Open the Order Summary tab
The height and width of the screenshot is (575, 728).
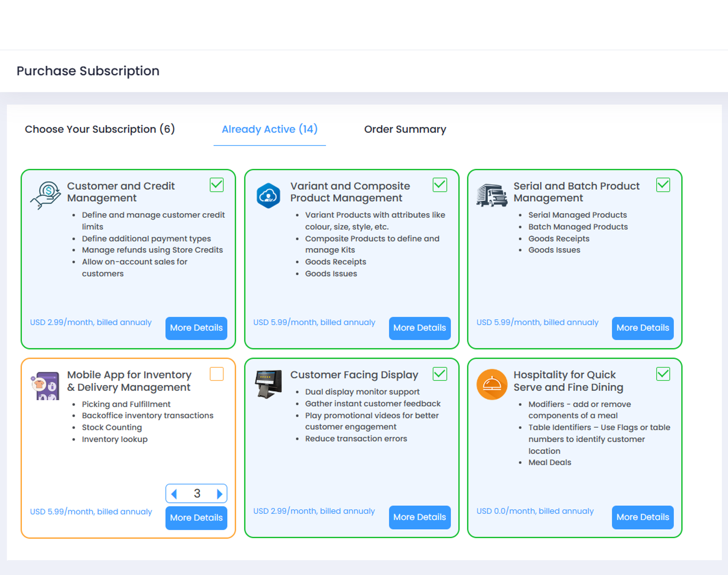point(405,129)
